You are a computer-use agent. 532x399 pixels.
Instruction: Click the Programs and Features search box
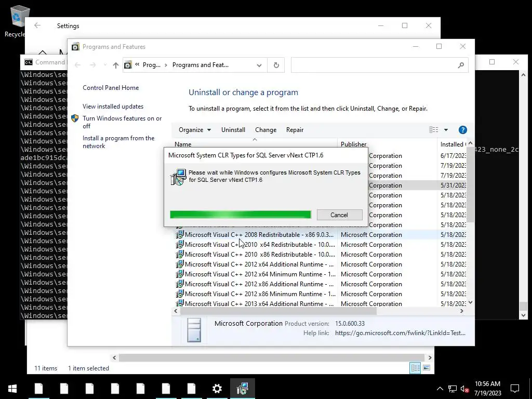click(x=380, y=65)
